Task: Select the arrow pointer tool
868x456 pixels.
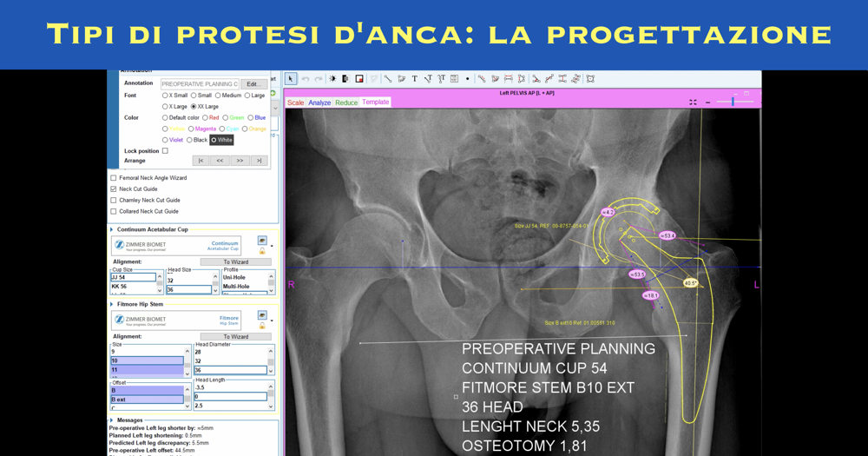Action: pyautogui.click(x=291, y=79)
